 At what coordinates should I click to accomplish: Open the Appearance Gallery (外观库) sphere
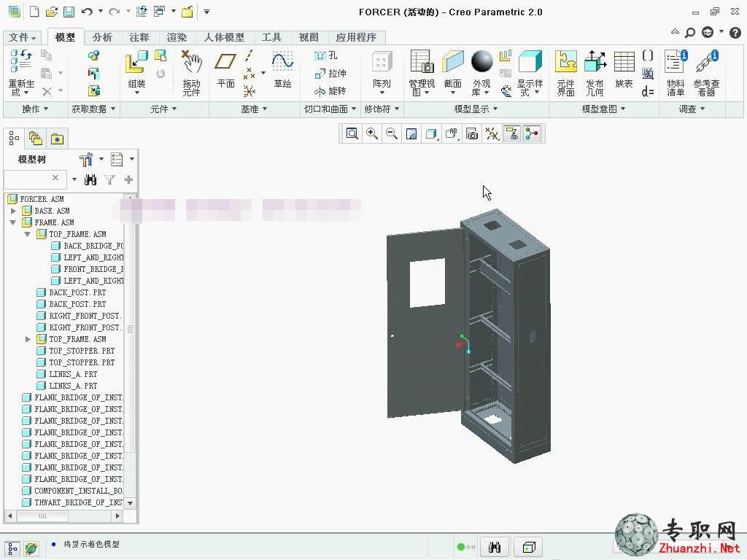click(481, 61)
